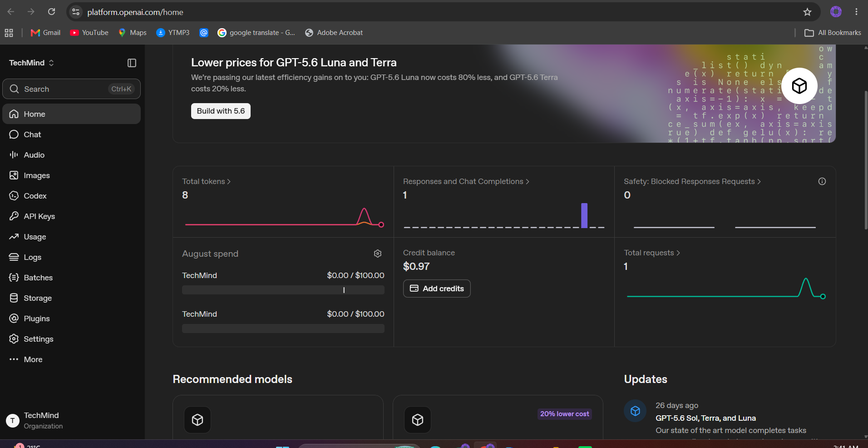Screen dimensions: 868x448
Task: Open Responses and Chat Completions details
Action: 466,181
